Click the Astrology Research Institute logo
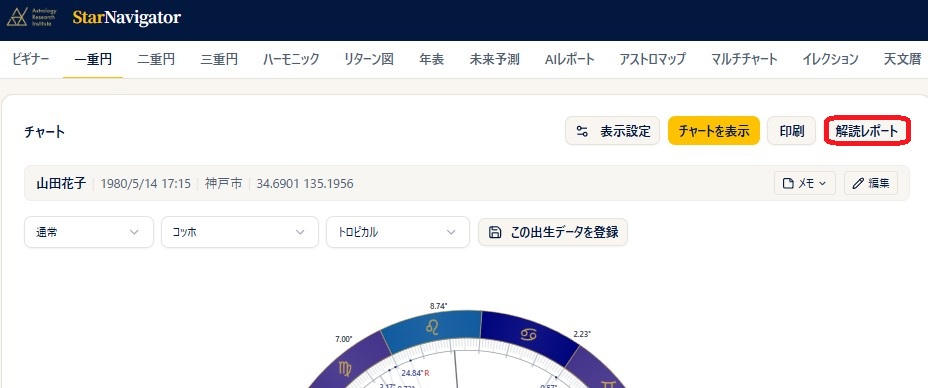The height and width of the screenshot is (388, 928). tap(32, 17)
